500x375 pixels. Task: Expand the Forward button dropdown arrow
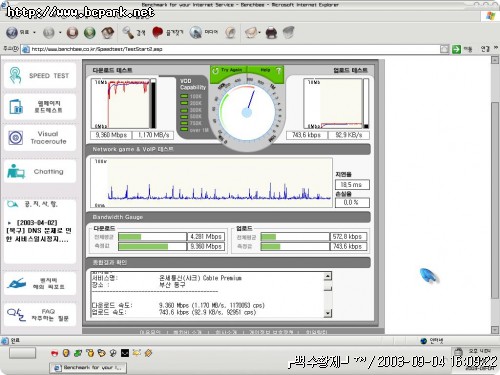[x=60, y=33]
